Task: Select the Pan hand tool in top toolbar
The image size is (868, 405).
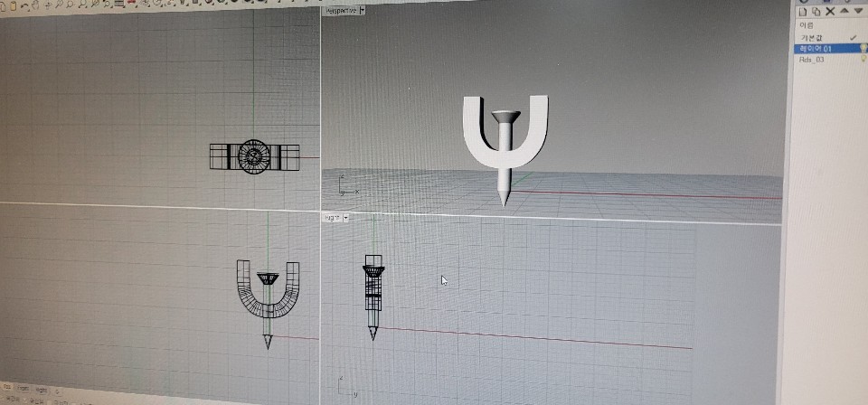Action: coord(35,6)
